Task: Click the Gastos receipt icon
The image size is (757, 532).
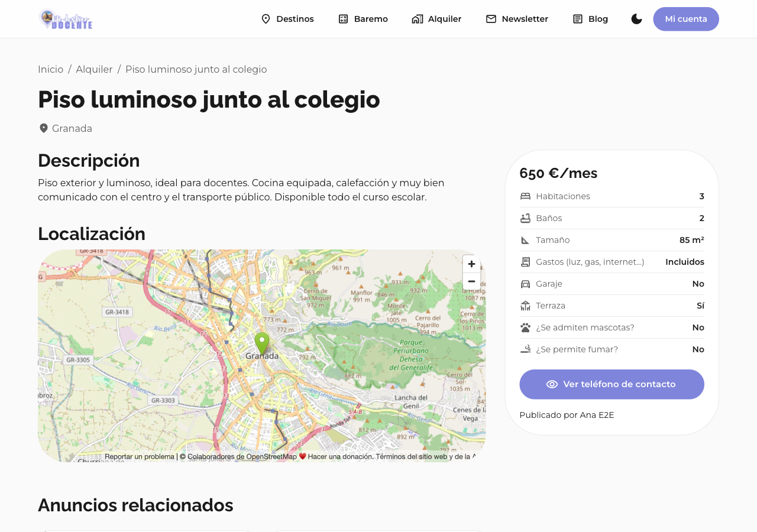Action: click(525, 262)
